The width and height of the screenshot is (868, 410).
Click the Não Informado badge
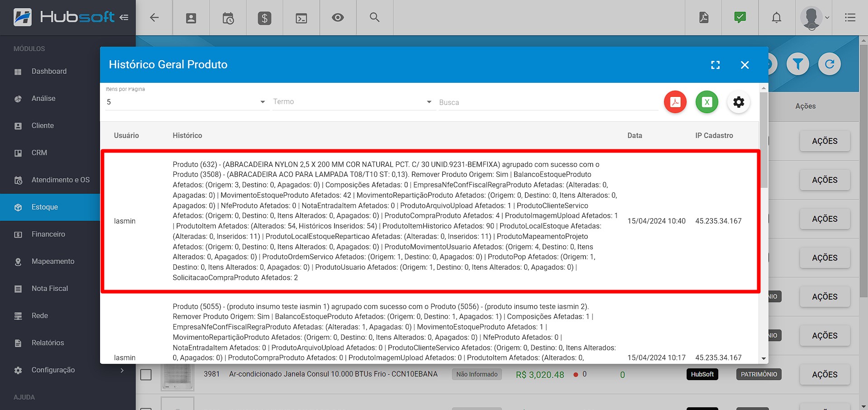[x=477, y=374]
